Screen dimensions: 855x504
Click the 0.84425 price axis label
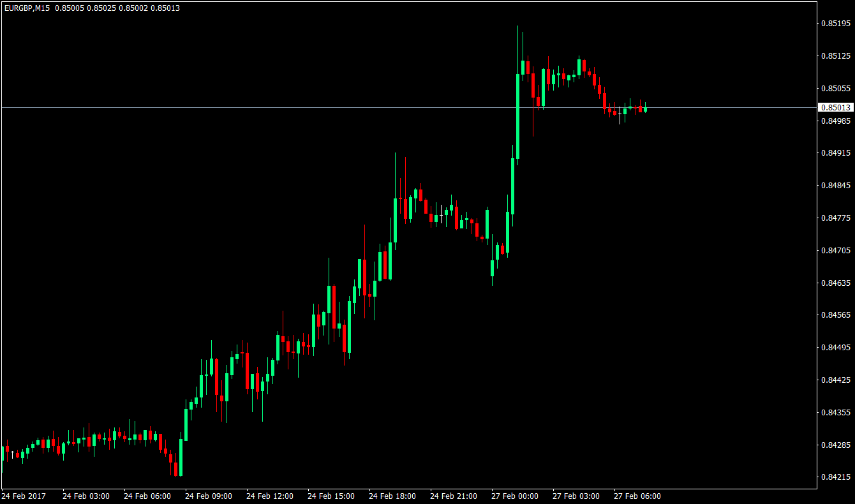point(836,380)
